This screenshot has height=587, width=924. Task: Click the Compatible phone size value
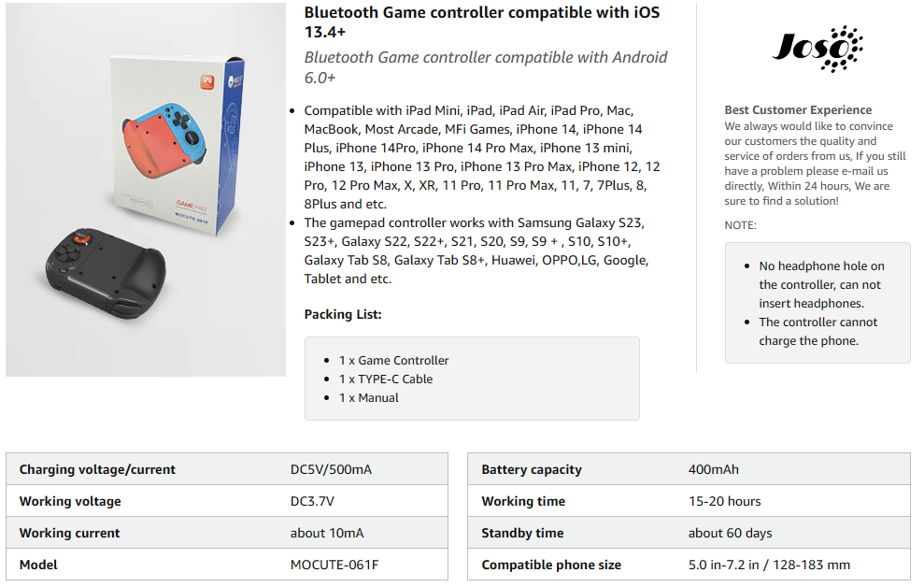(769, 565)
